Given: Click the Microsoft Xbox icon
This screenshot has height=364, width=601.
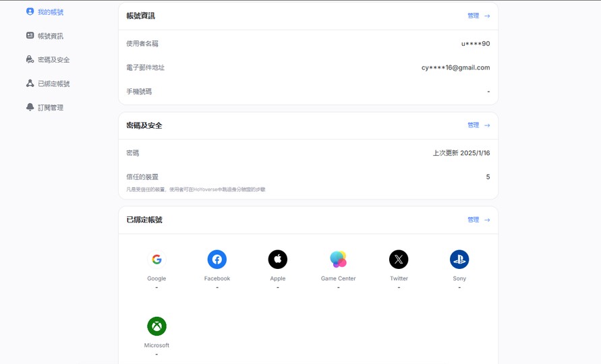Looking at the screenshot, I should click(x=156, y=326).
